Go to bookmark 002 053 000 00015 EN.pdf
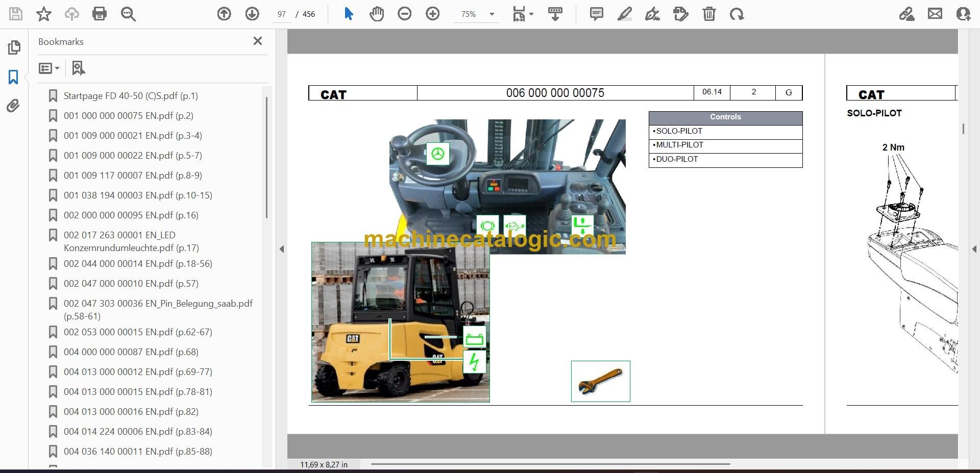Viewport: 980px width, 473px height. pyautogui.click(x=138, y=332)
